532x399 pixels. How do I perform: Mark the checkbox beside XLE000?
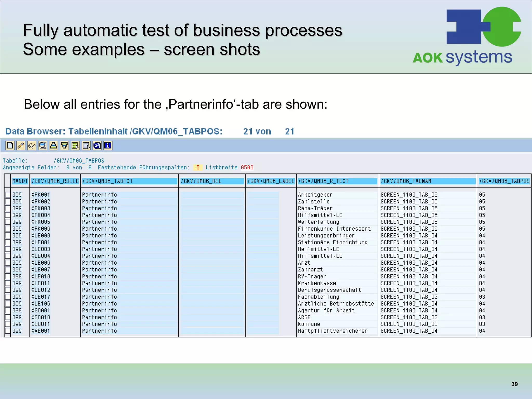pyautogui.click(x=8, y=235)
